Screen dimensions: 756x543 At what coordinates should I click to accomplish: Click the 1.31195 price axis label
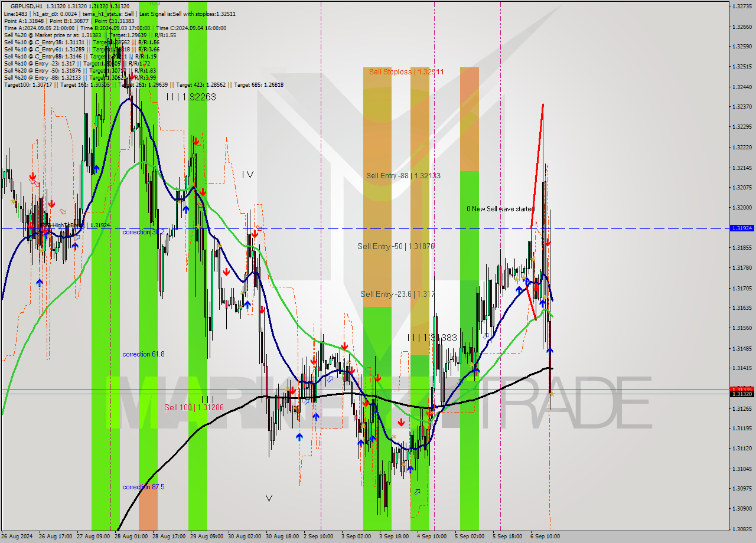tap(741, 428)
